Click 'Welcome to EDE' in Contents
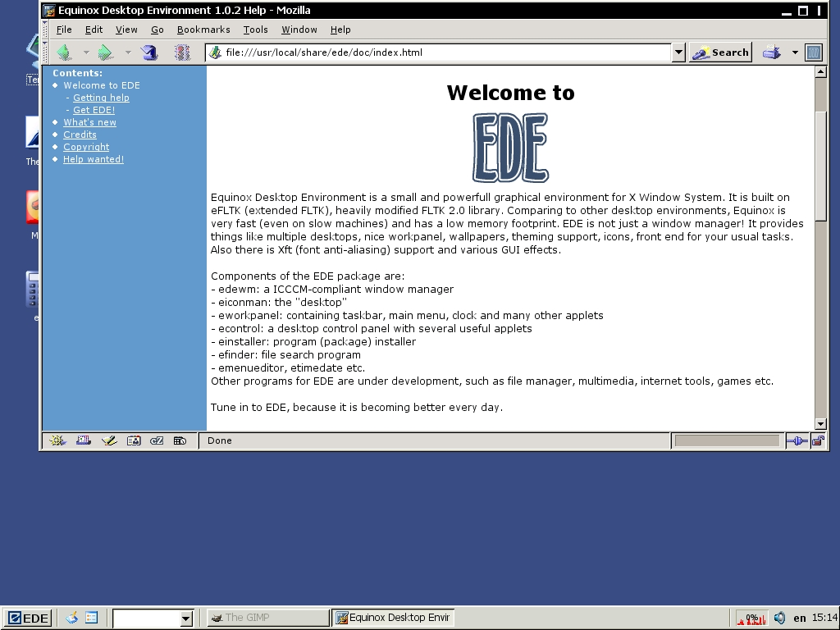840x630 pixels. 102,85
